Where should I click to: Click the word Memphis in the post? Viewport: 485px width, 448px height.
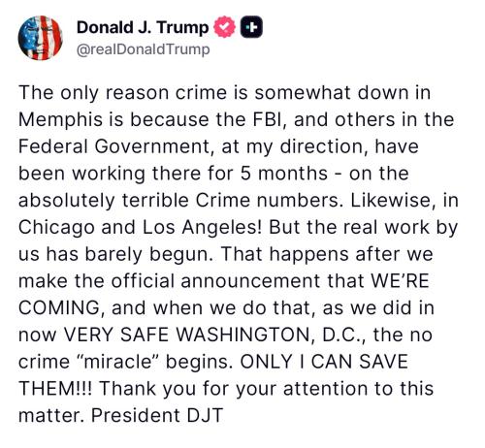[60, 120]
